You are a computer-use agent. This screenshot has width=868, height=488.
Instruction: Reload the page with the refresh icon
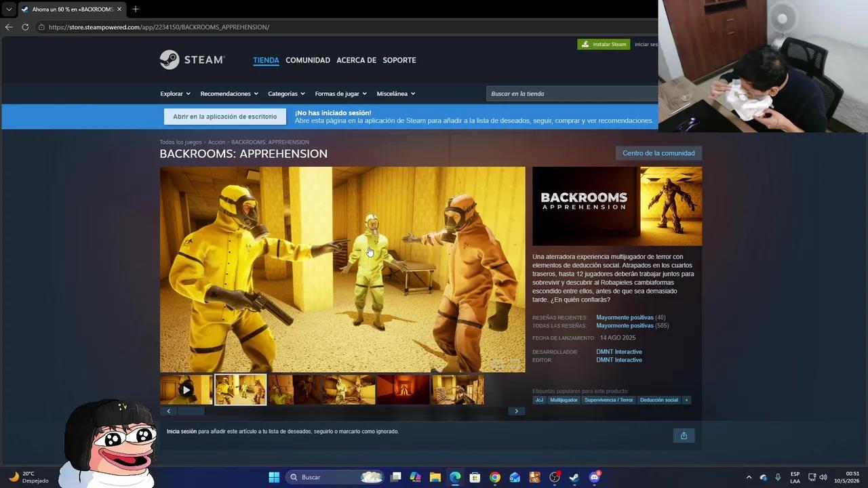[25, 27]
